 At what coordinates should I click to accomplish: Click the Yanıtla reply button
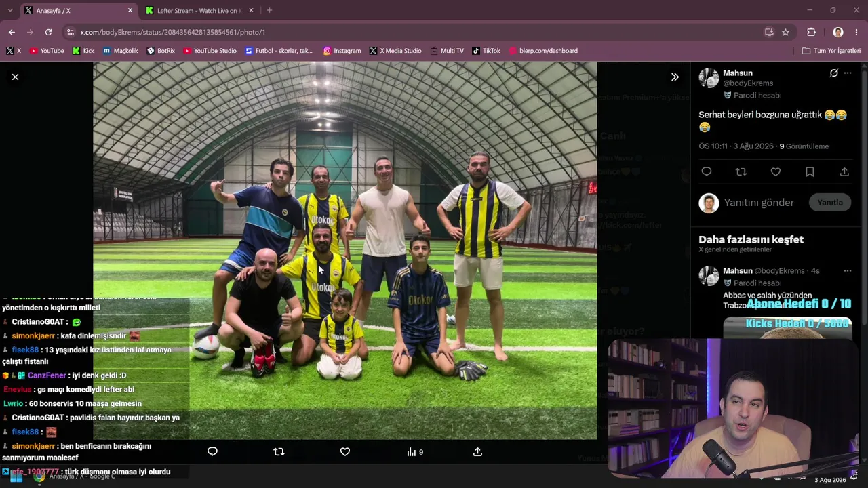(x=830, y=203)
